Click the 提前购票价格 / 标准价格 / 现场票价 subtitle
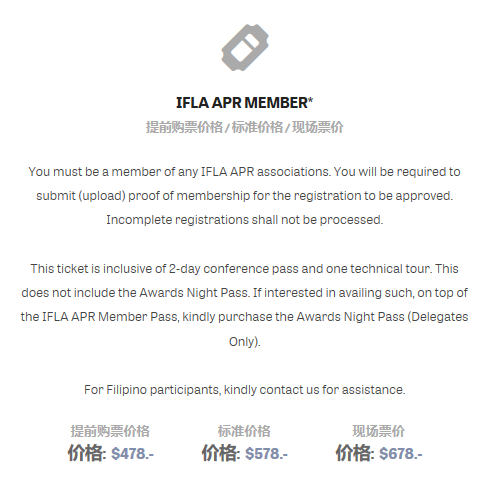Viewport: 496px width, 484px height. [x=244, y=127]
